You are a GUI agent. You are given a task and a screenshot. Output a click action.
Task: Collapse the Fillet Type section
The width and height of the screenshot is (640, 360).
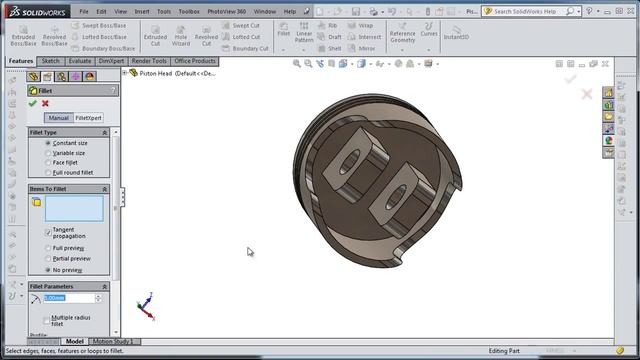(104, 133)
